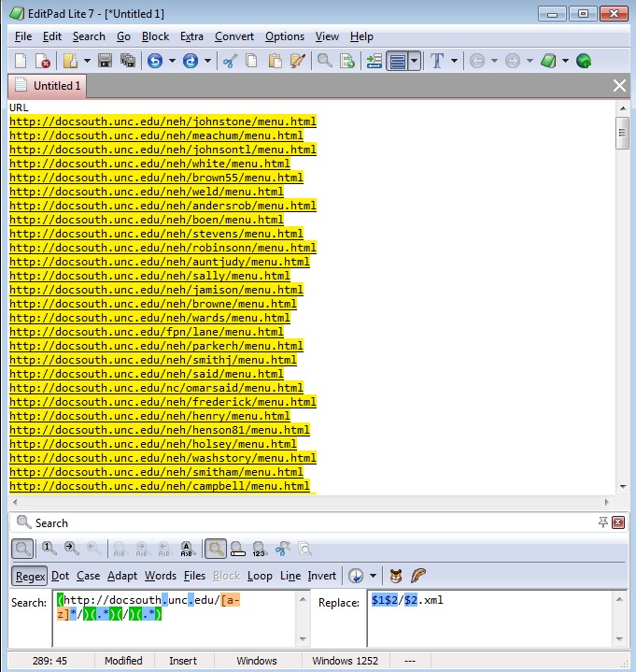Enable the Adapt search option
The image size is (636, 672).
point(122,576)
